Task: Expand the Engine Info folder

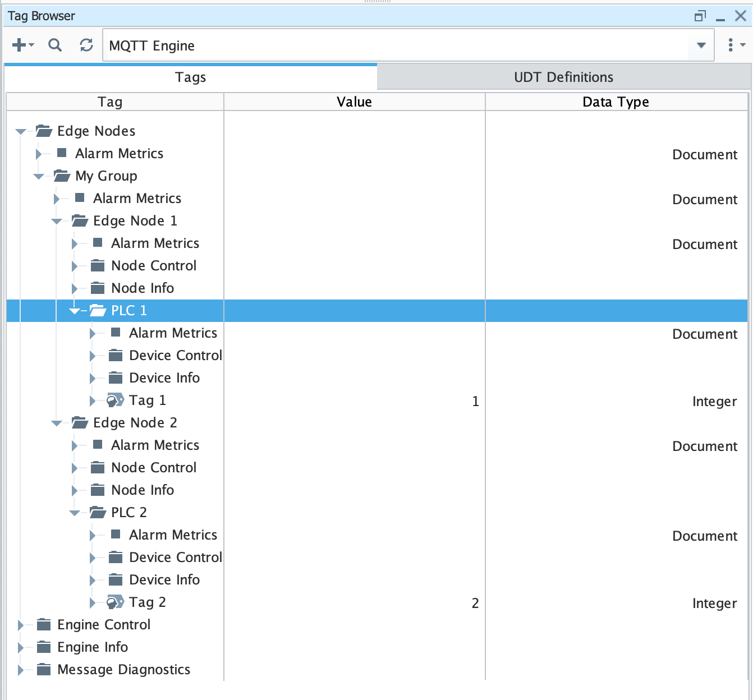Action: pyautogui.click(x=21, y=647)
